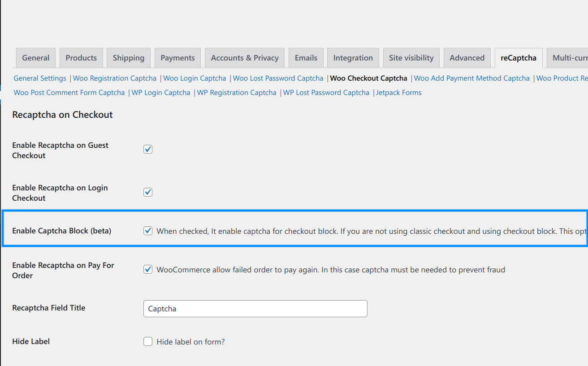Open the Payments tab

tap(177, 58)
